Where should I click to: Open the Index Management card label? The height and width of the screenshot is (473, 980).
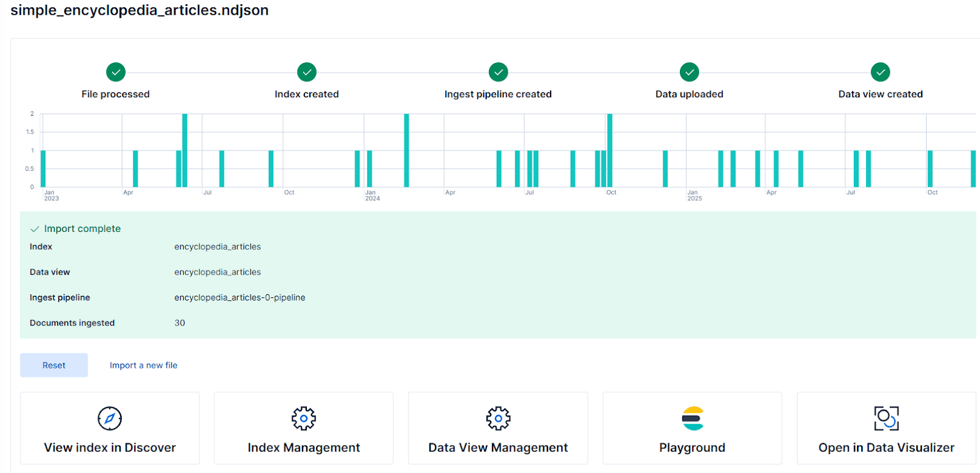click(x=304, y=447)
